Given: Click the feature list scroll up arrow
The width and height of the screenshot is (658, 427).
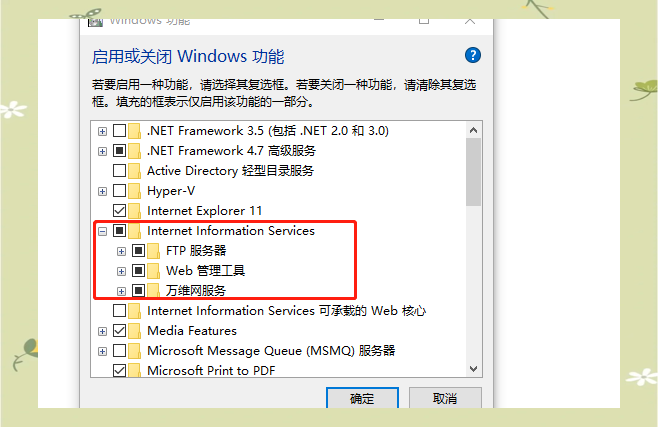Looking at the screenshot, I should 473,130.
